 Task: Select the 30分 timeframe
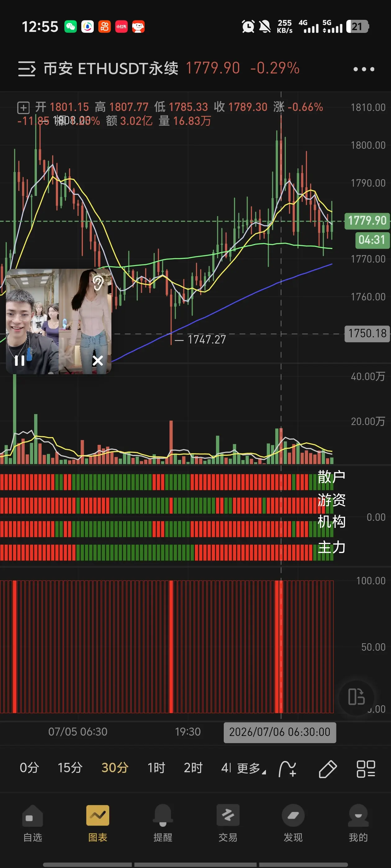[115, 768]
